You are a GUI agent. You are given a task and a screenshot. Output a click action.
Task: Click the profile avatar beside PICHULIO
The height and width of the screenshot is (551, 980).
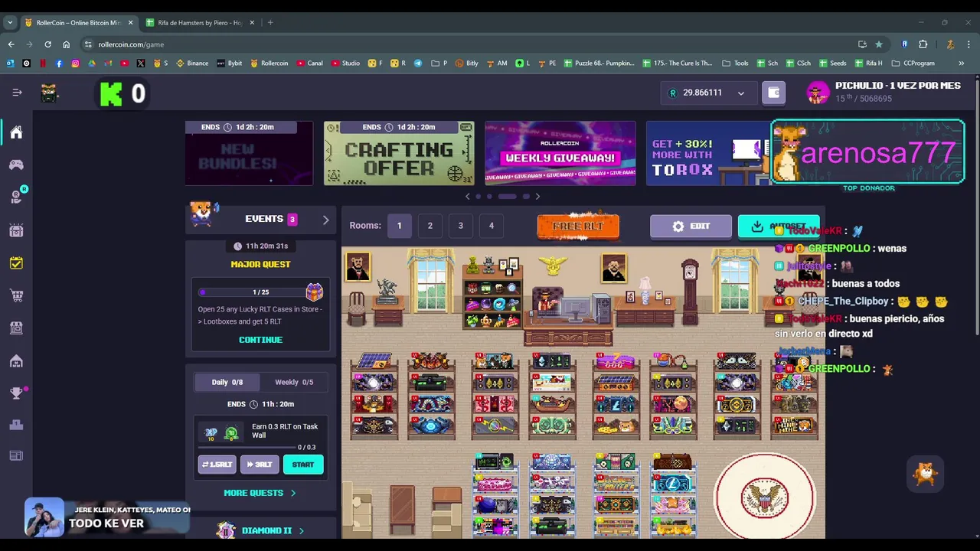coord(818,93)
